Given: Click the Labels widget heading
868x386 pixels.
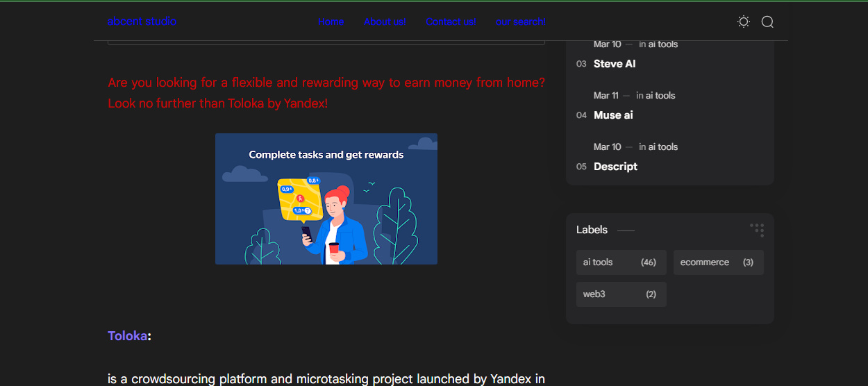Looking at the screenshot, I should 592,230.
